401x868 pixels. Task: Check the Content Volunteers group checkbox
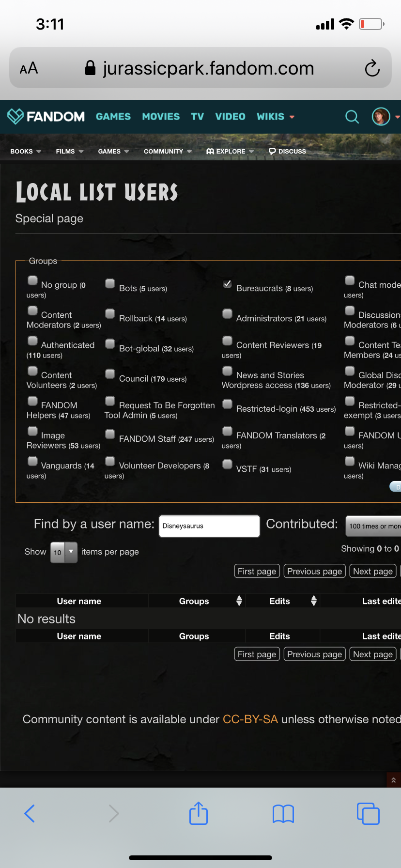click(x=32, y=371)
